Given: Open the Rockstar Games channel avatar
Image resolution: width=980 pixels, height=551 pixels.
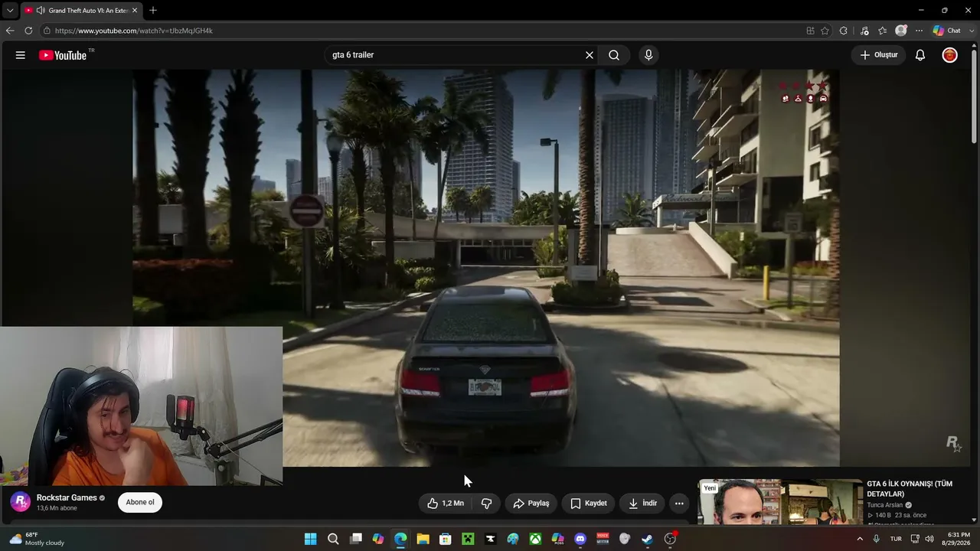Looking at the screenshot, I should click(x=21, y=502).
